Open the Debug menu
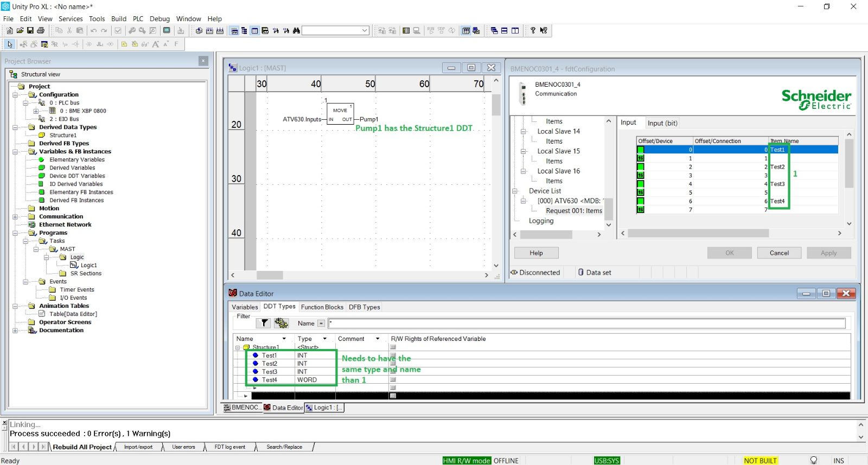 click(x=159, y=18)
